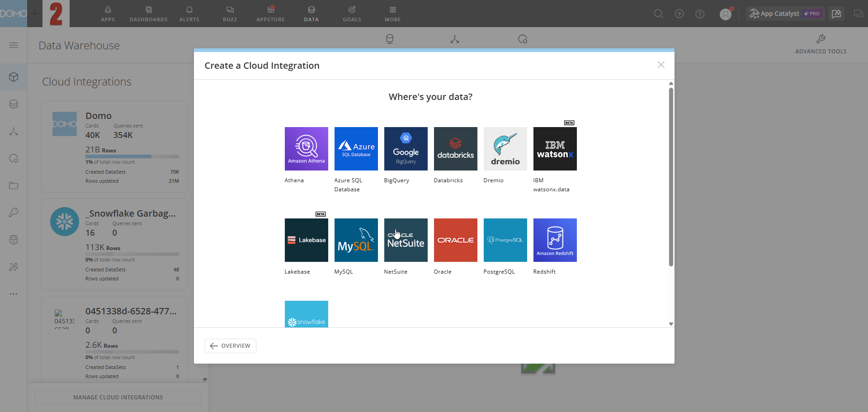Screen dimensions: 868x412
Task: Open Data in top navigation
Action: click(311, 14)
